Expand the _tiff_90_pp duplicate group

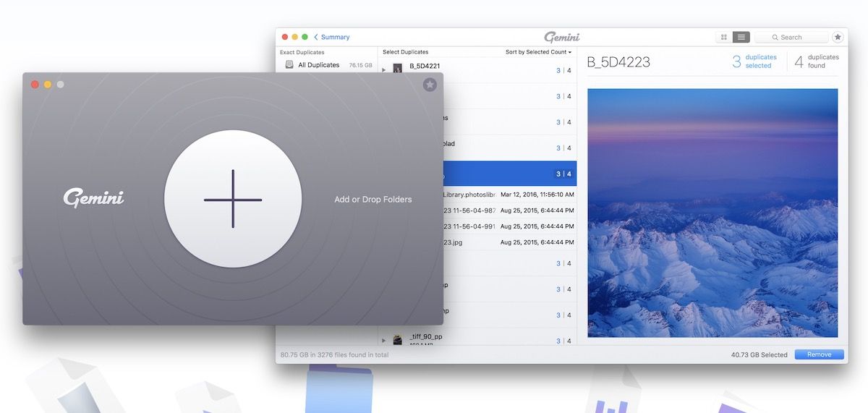[384, 340]
